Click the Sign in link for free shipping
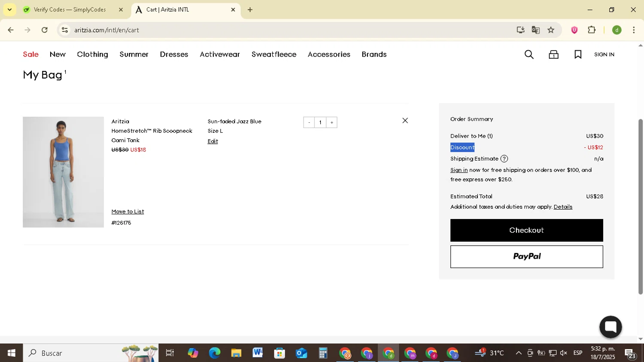 (x=459, y=170)
